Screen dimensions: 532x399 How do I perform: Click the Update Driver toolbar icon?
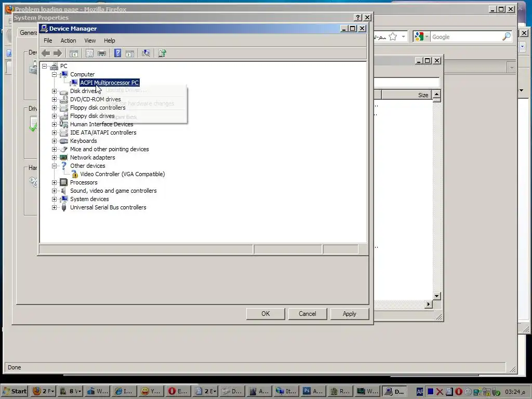click(x=162, y=54)
